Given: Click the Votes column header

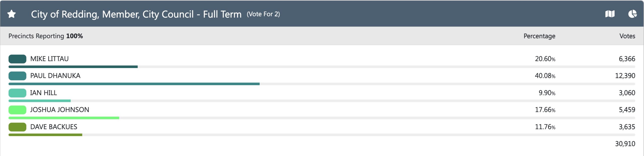Looking at the screenshot, I should pos(627,36).
